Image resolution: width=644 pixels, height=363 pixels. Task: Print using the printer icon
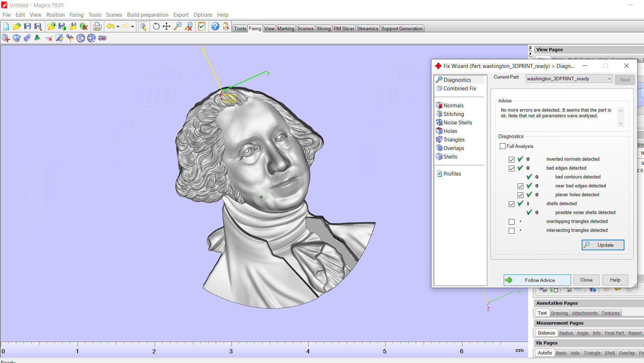tap(97, 26)
